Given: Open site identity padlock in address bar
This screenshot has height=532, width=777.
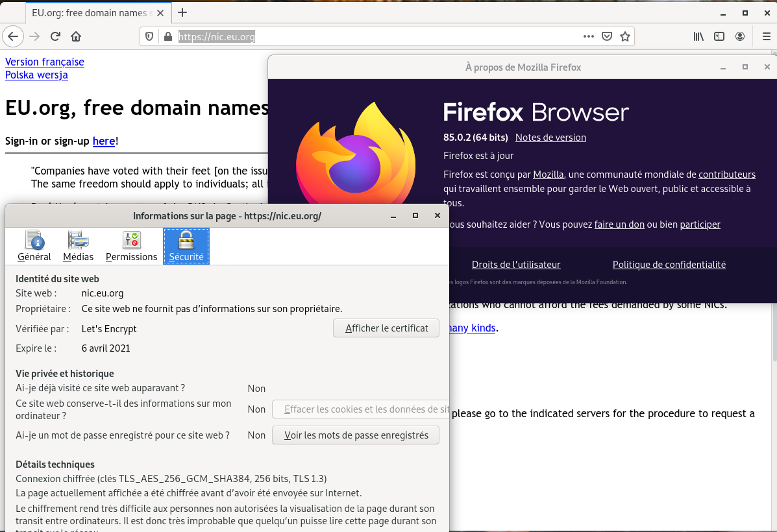Looking at the screenshot, I should click(168, 36).
